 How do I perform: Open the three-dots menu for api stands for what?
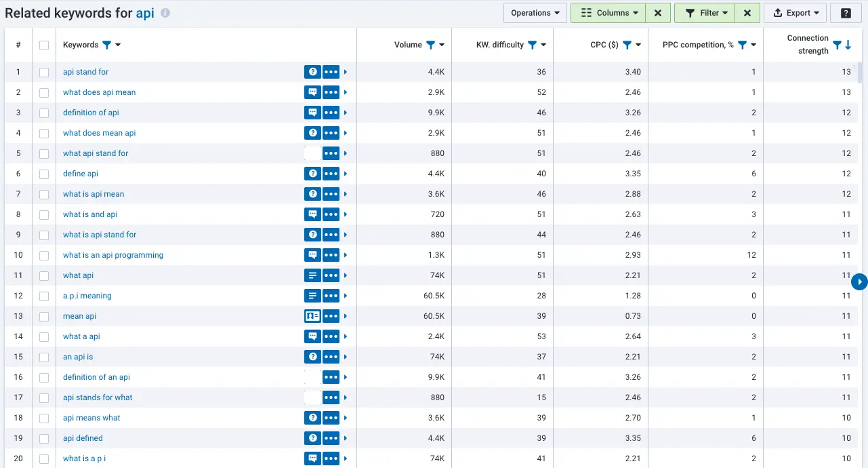[331, 397]
